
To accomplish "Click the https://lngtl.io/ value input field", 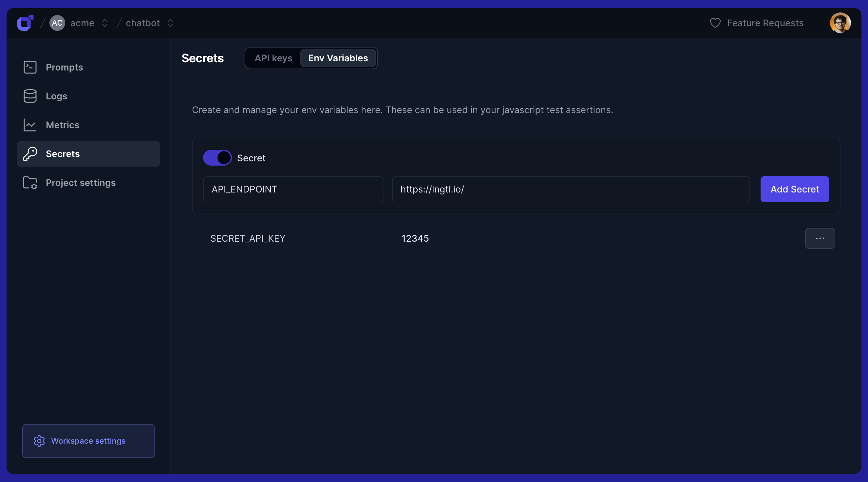I will coord(571,189).
